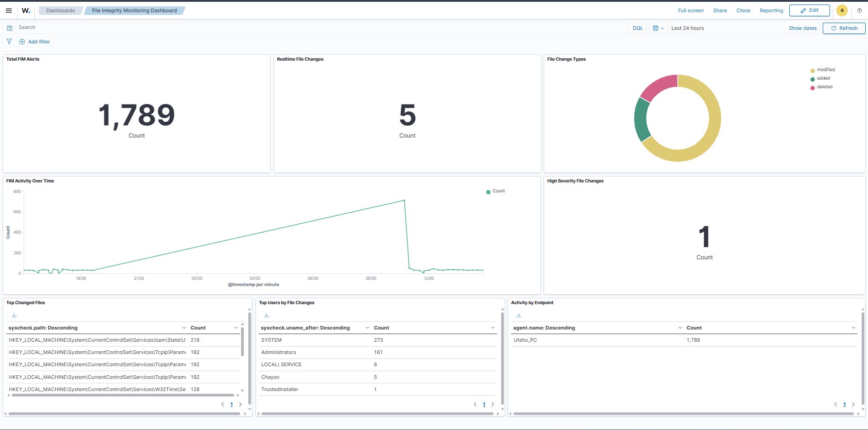Switch query language via DQL button

[x=637, y=28]
